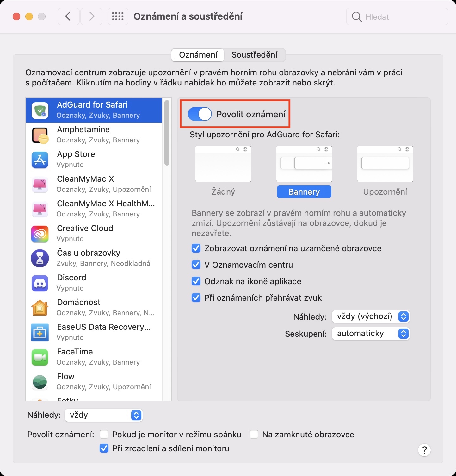The height and width of the screenshot is (476, 456).
Task: Select Domácnost in the app list
Action: 94,308
